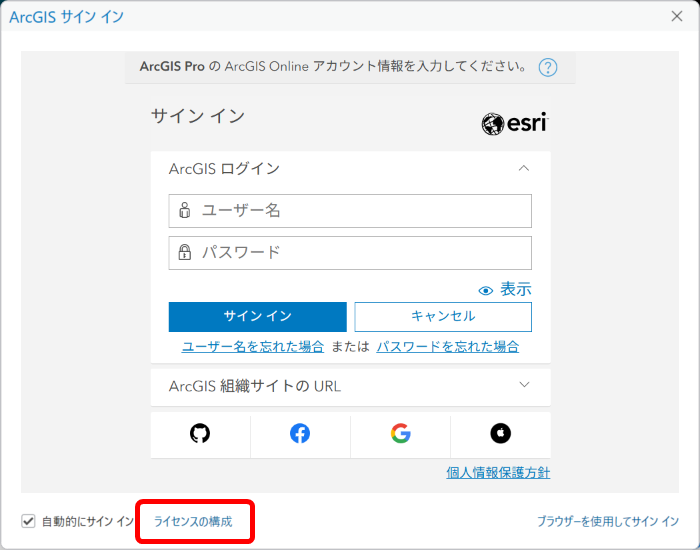
Task: Click the Esri logo
Action: click(x=515, y=123)
